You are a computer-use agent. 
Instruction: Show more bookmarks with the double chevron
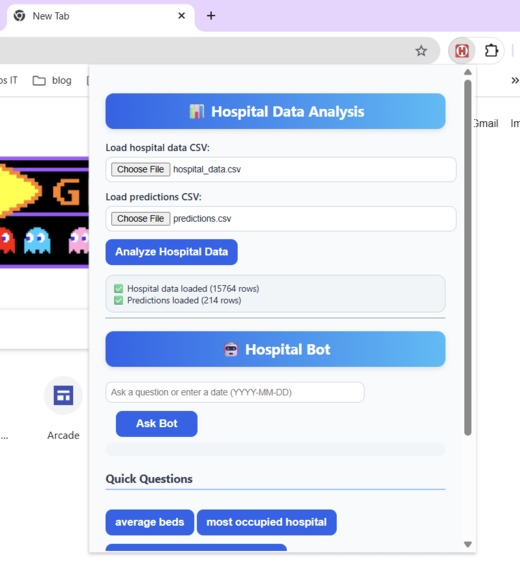coord(515,80)
